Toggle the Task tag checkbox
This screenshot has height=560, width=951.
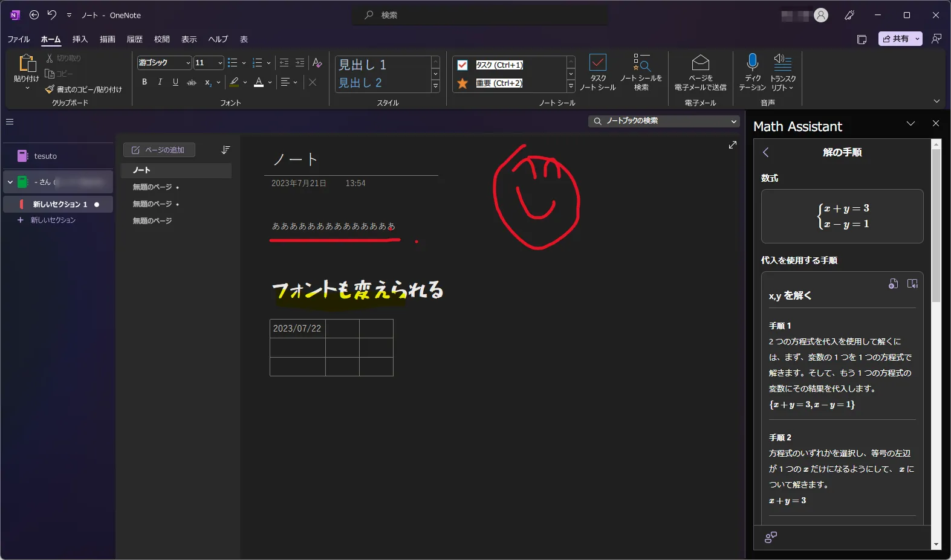[463, 65]
